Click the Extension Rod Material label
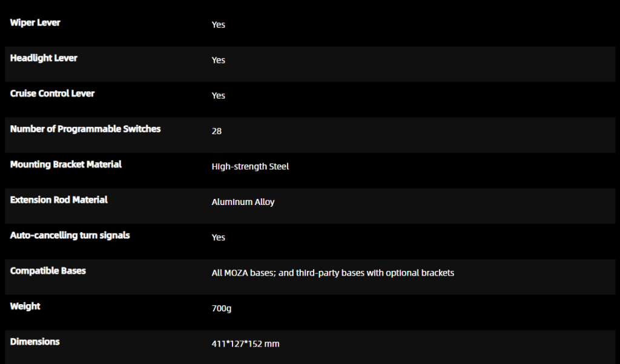 [59, 200]
